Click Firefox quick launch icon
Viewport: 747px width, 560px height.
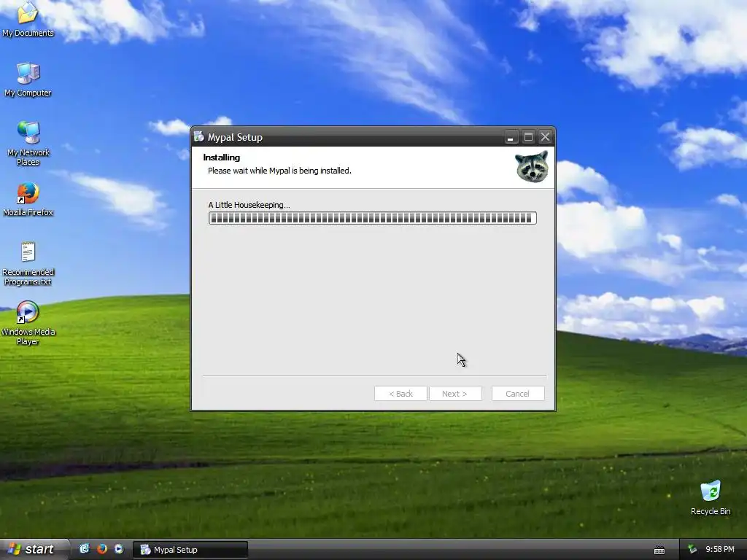pyautogui.click(x=102, y=549)
